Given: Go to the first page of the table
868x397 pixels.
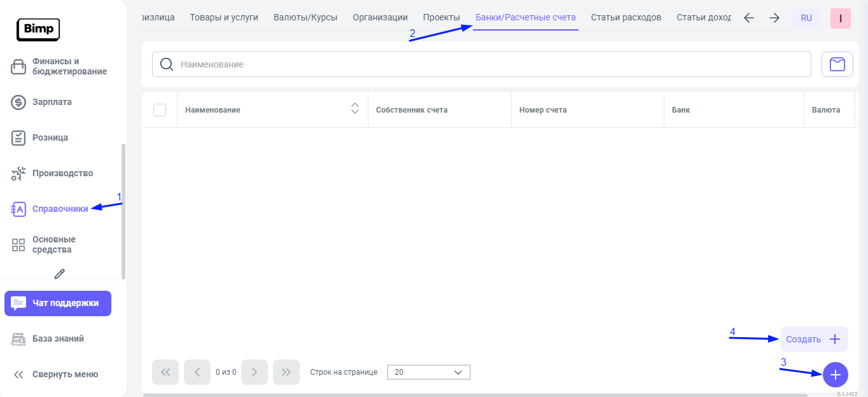Looking at the screenshot, I should pyautogui.click(x=165, y=372).
